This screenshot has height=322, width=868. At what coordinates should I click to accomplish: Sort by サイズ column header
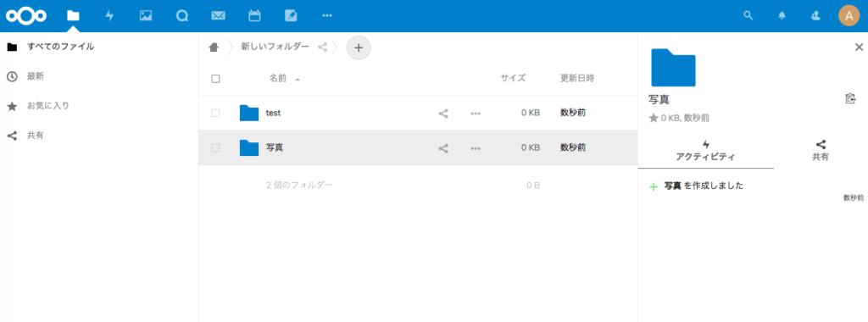[513, 79]
